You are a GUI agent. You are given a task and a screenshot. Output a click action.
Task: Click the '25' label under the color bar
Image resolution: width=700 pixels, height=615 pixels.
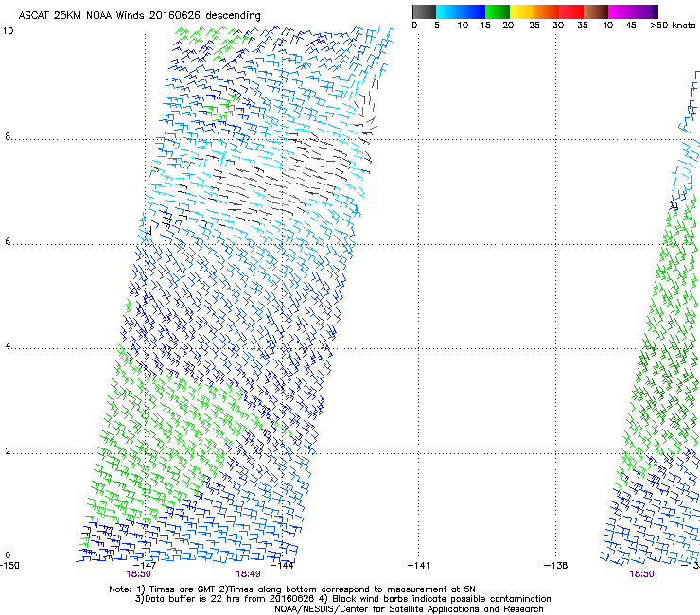tap(534, 26)
